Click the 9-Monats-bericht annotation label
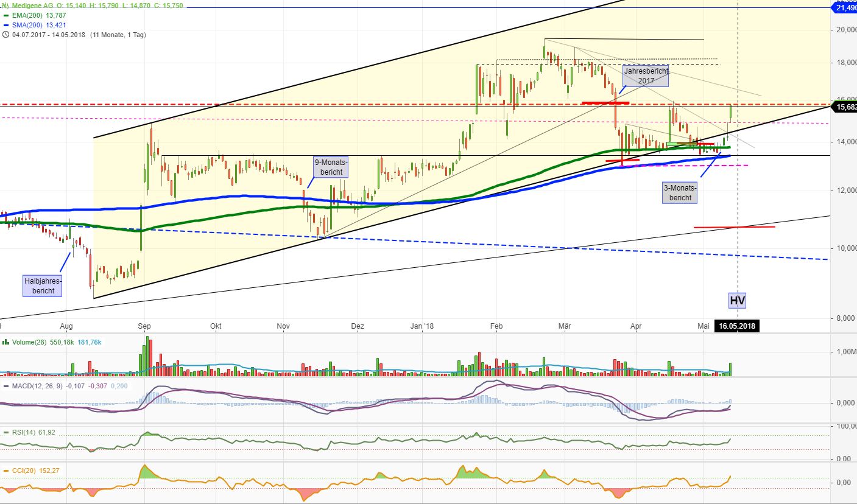 click(331, 166)
